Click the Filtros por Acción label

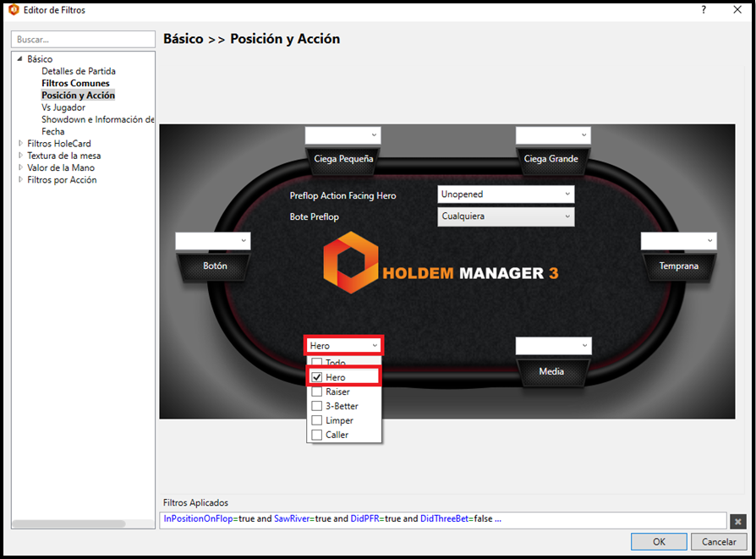click(x=62, y=179)
